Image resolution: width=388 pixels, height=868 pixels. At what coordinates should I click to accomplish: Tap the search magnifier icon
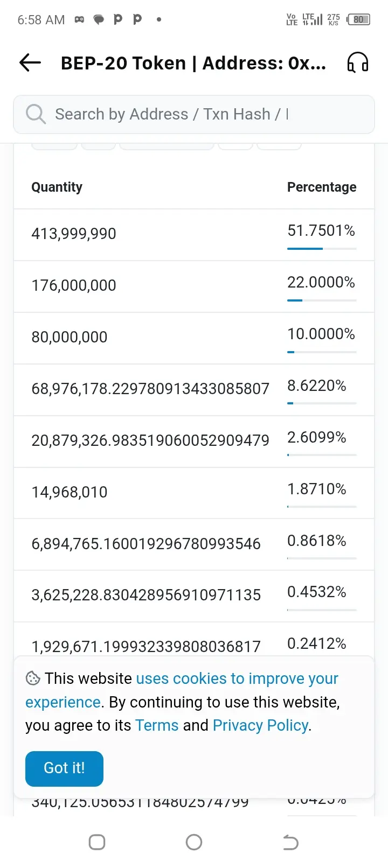point(36,114)
